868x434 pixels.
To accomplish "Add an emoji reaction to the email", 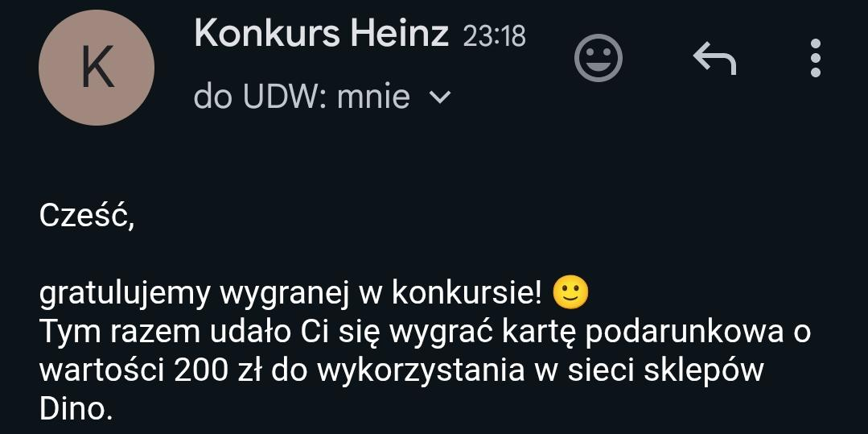I will (x=599, y=58).
